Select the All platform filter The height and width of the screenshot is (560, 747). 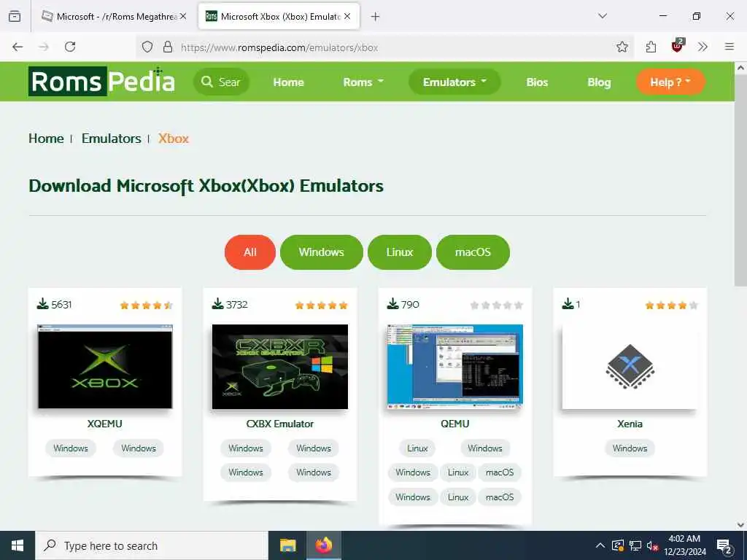click(x=250, y=252)
